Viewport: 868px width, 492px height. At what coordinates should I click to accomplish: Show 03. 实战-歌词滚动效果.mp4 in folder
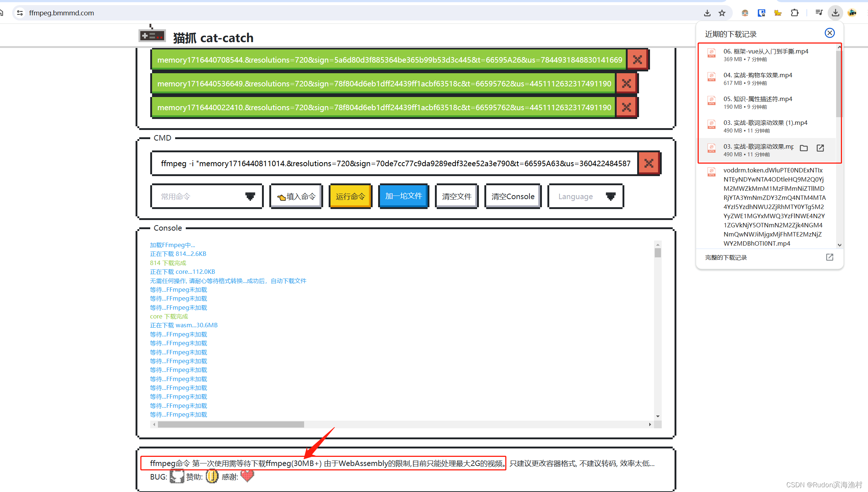click(x=804, y=148)
